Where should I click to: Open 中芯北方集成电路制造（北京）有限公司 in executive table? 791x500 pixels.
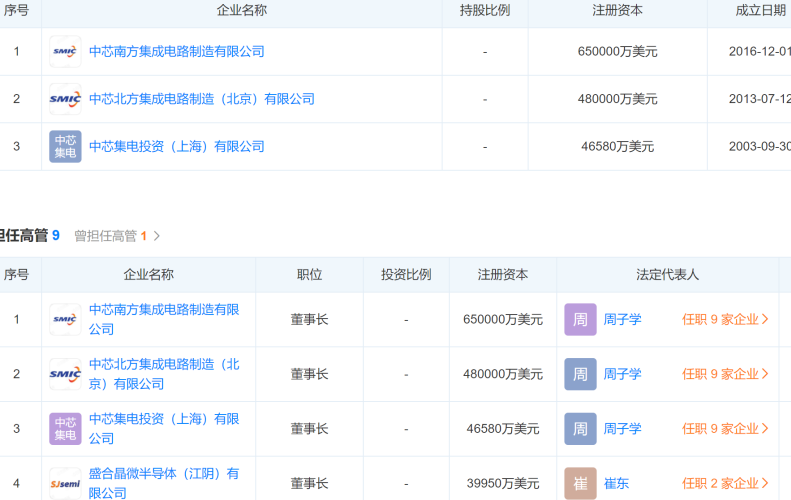pos(164,374)
